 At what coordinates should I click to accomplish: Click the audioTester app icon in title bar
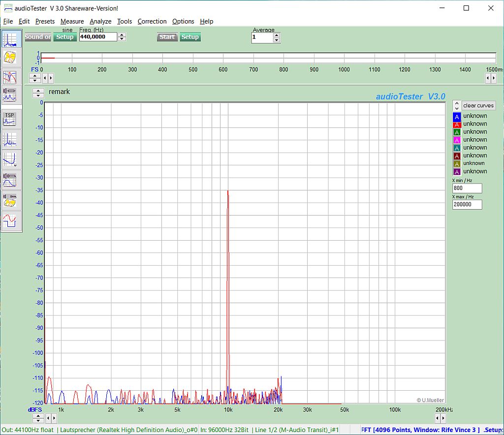[8, 8]
